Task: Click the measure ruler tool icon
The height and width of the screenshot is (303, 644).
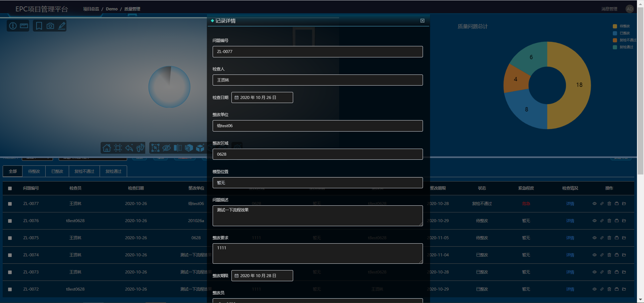Action: pyautogui.click(x=24, y=26)
